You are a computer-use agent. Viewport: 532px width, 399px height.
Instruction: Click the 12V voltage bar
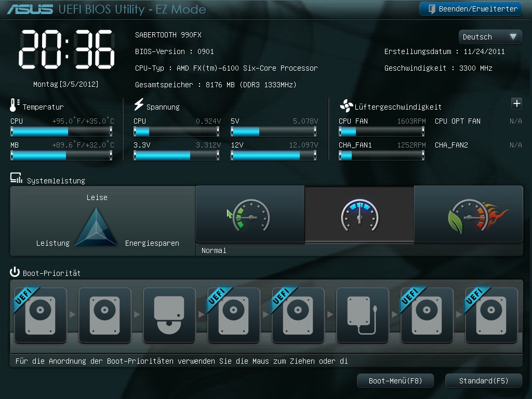click(273, 155)
